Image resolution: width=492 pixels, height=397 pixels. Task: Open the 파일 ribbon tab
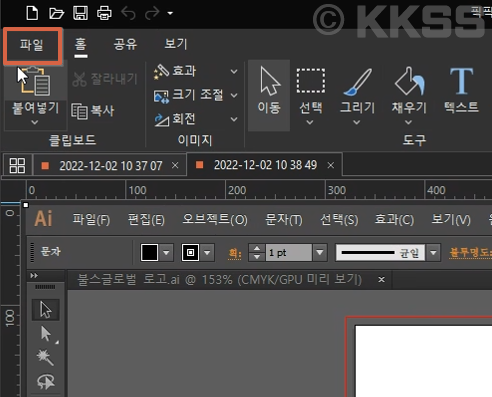pos(33,45)
